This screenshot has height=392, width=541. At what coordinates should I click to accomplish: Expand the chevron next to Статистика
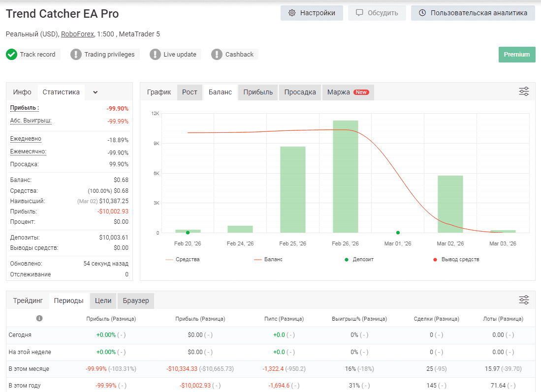95,92
